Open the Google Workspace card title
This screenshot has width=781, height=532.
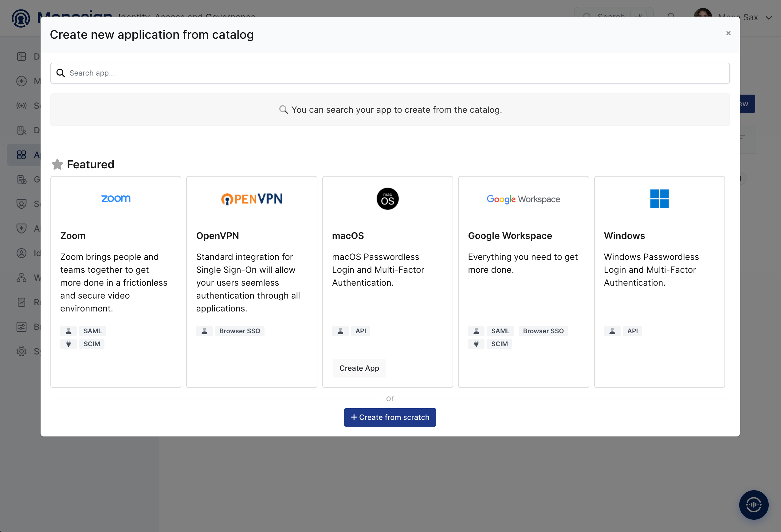click(510, 236)
